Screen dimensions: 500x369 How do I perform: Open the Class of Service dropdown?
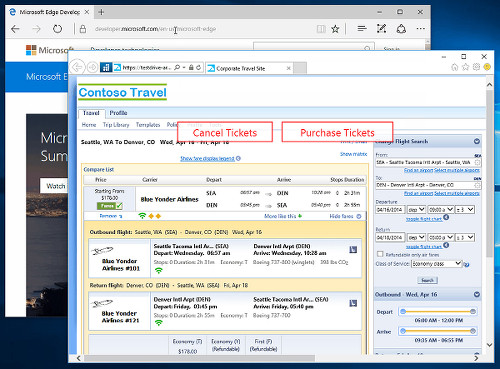click(x=437, y=264)
